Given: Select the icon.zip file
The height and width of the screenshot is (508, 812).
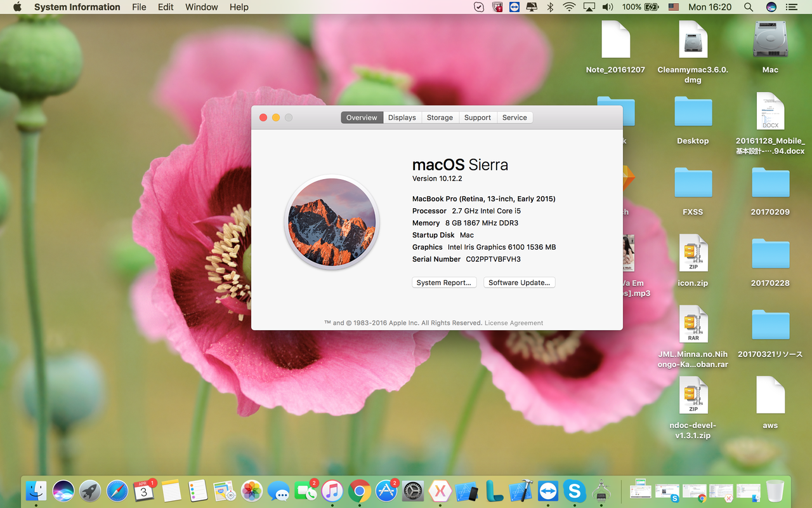Looking at the screenshot, I should (x=693, y=261).
